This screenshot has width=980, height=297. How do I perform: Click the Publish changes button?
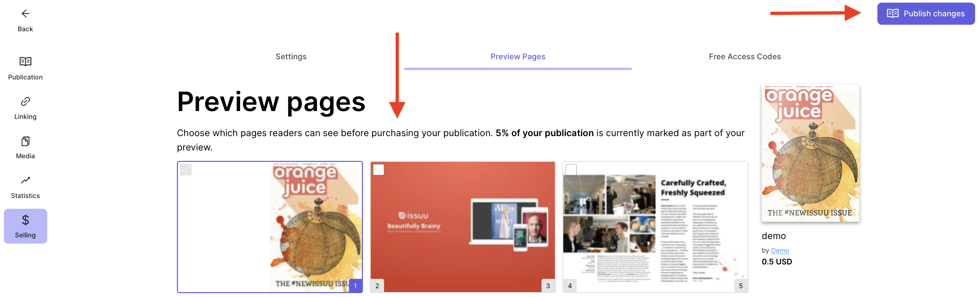(x=925, y=13)
